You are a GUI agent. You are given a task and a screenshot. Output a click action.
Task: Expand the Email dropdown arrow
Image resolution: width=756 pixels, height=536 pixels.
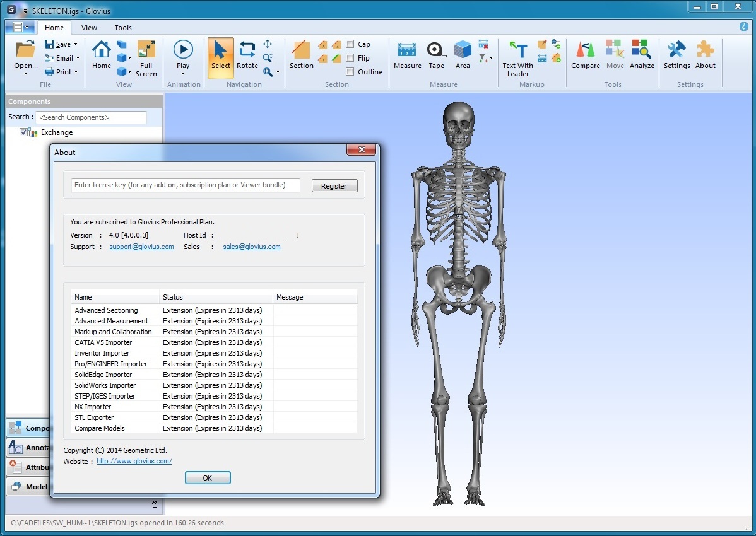(x=78, y=58)
